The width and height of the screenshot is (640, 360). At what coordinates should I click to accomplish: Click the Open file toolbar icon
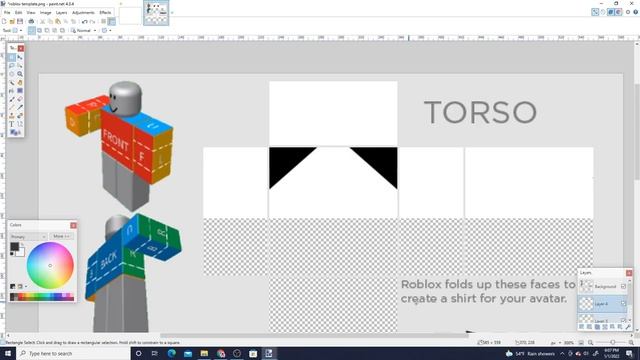pyautogui.click(x=12, y=22)
